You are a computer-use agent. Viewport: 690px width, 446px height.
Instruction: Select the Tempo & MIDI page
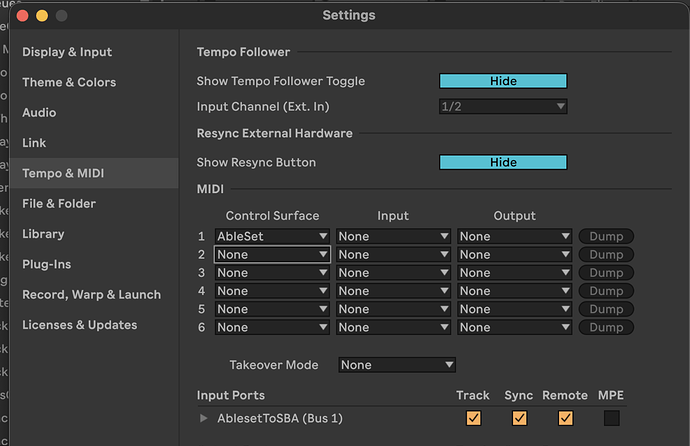tap(94, 173)
